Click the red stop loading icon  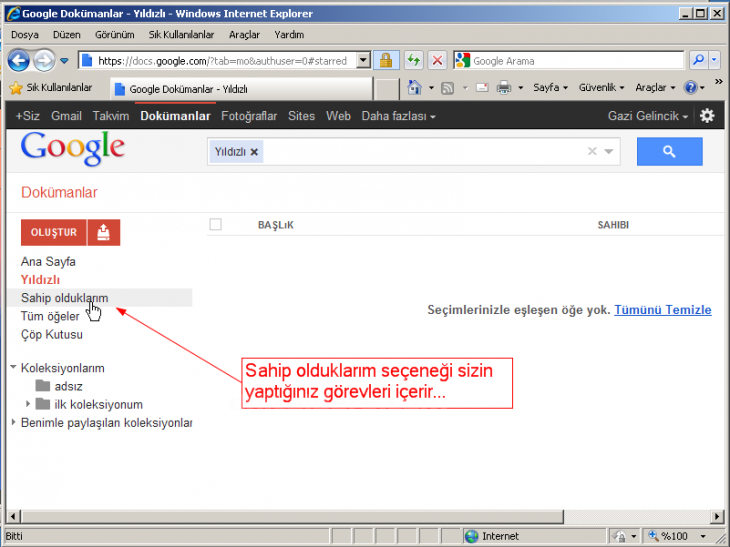pyautogui.click(x=437, y=61)
